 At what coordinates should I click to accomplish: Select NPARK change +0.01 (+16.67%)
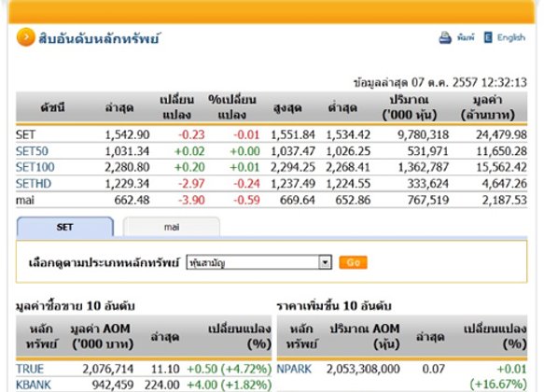coord(498,377)
